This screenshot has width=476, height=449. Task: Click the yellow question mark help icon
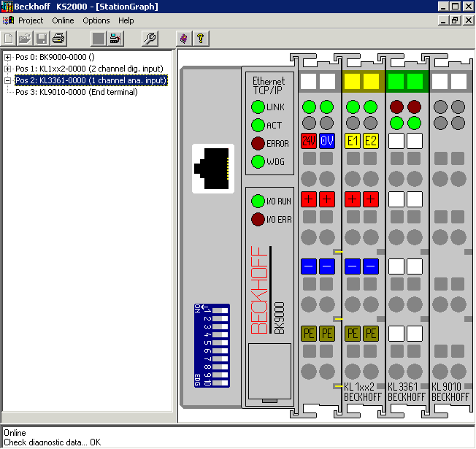(x=201, y=39)
